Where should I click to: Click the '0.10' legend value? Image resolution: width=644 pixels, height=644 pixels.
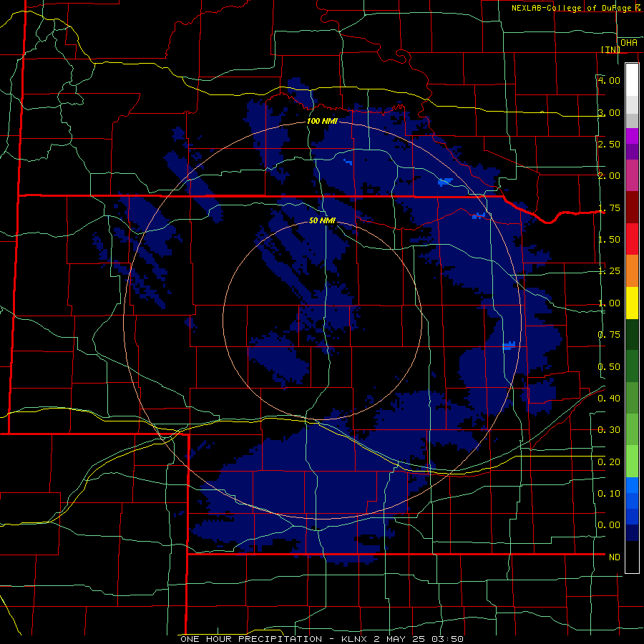click(x=609, y=493)
